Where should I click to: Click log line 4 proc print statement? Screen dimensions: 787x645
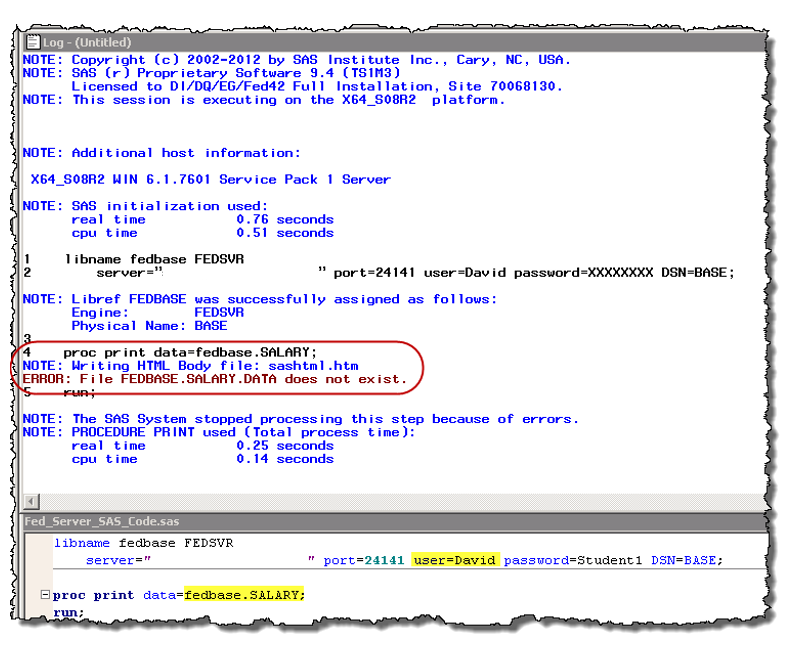point(170,352)
